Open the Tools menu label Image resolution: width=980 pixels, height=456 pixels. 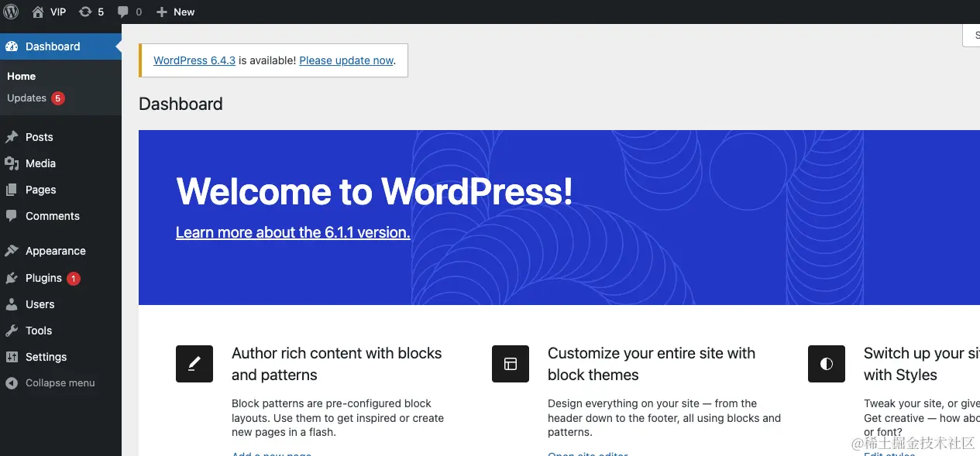(x=39, y=331)
